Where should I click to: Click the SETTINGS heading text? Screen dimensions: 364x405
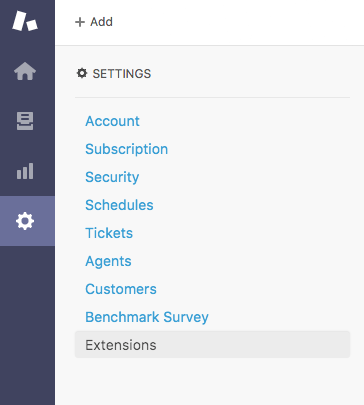[x=122, y=74]
